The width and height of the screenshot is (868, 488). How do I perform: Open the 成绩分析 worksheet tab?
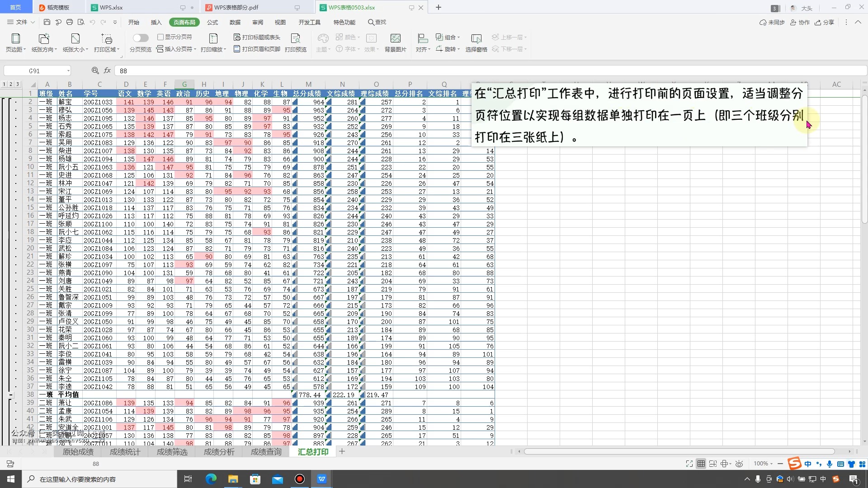[219, 452]
